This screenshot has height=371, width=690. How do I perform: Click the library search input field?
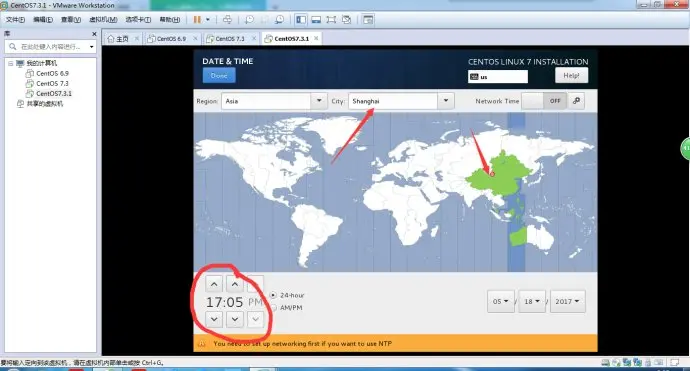[47, 47]
